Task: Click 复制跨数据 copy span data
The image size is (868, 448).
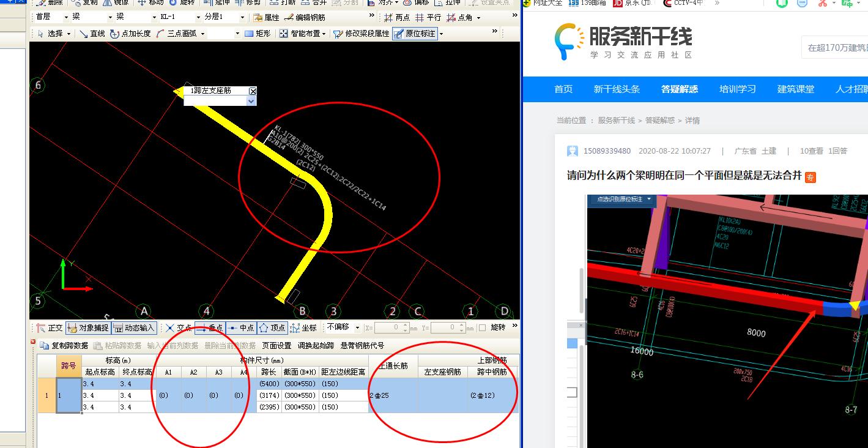Action: point(64,346)
